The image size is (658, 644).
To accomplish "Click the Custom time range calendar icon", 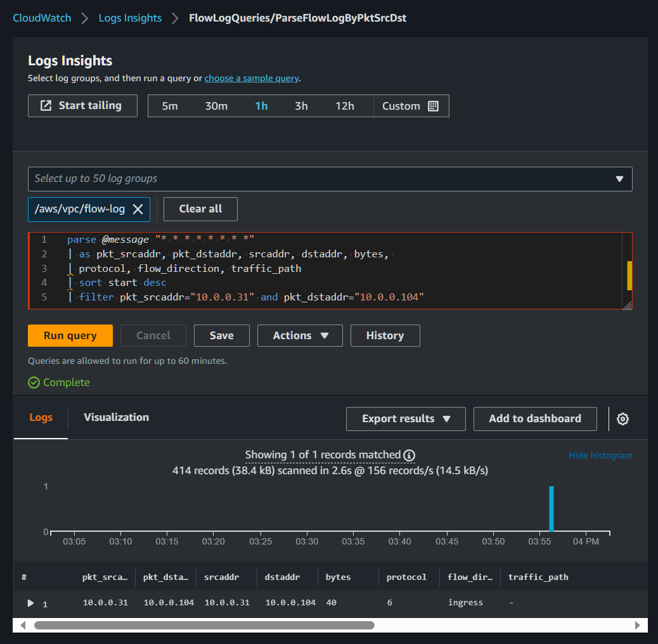I will [433, 106].
